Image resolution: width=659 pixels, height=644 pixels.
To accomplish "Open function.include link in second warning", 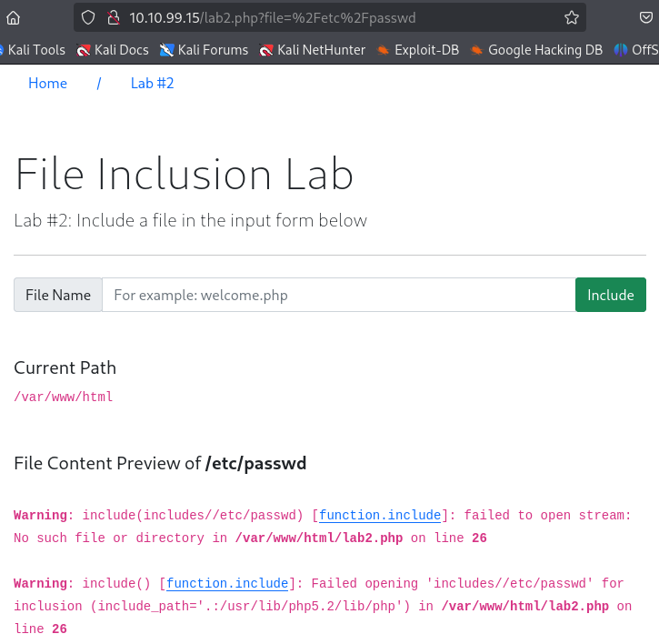I will tap(227, 583).
